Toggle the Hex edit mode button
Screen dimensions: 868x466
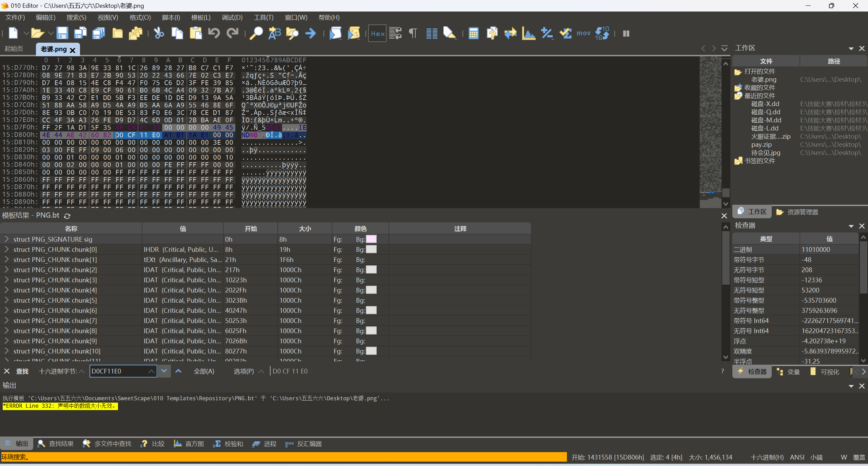pos(377,33)
